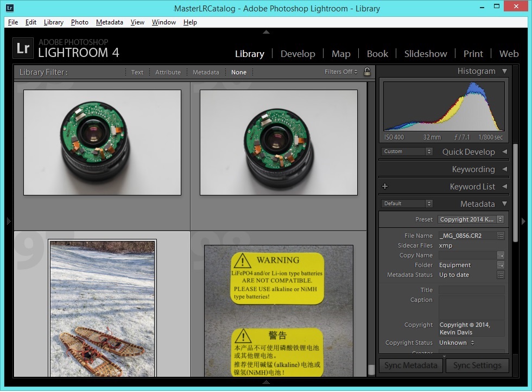532x392 pixels.
Task: Select the Attribute library filter
Action: (168, 72)
